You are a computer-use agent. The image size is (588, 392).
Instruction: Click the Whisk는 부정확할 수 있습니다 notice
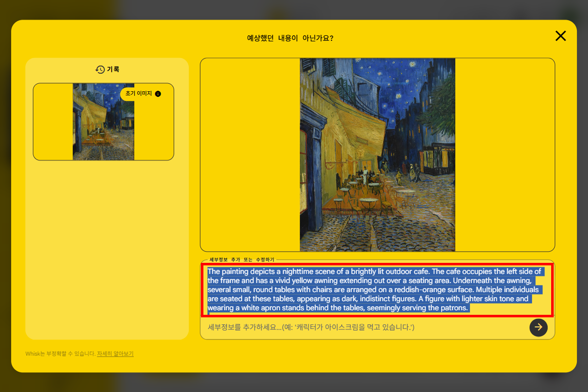61,353
